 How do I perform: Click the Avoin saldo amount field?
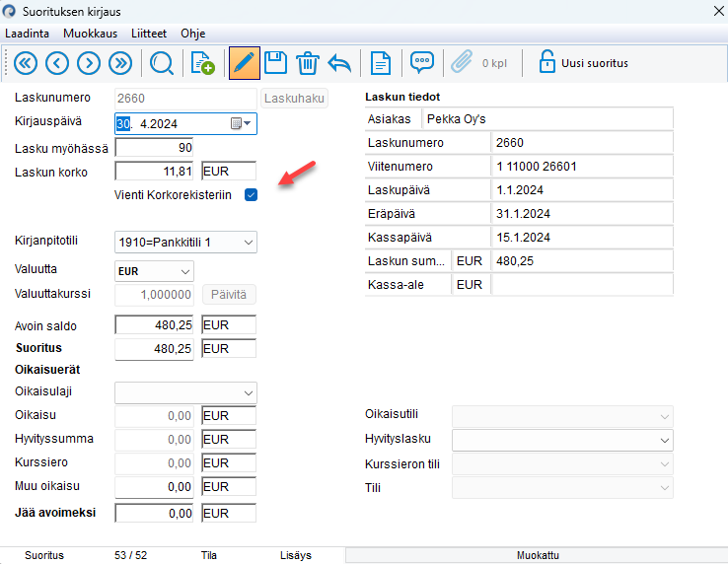[154, 325]
